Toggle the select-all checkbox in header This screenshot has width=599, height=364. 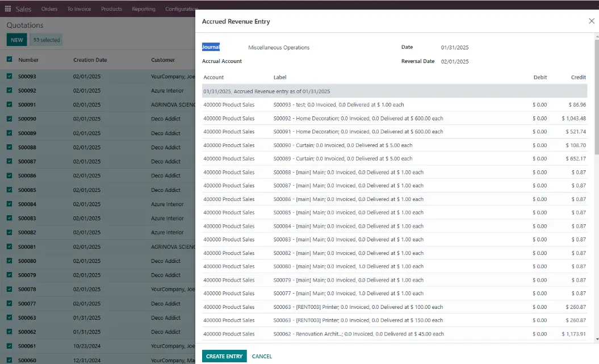[x=10, y=60]
